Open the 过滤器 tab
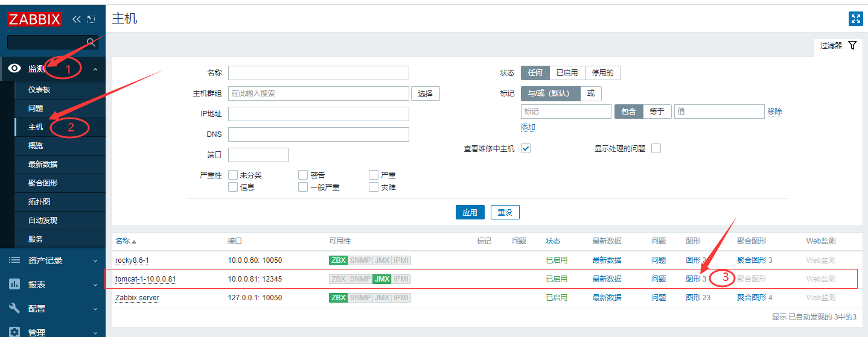This screenshot has width=868, height=337. pyautogui.click(x=838, y=45)
